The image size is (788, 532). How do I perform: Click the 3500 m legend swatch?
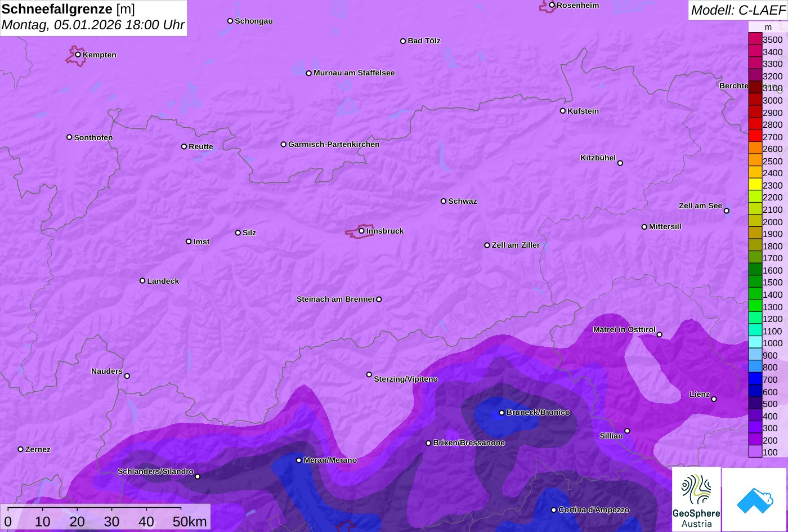[x=755, y=39]
